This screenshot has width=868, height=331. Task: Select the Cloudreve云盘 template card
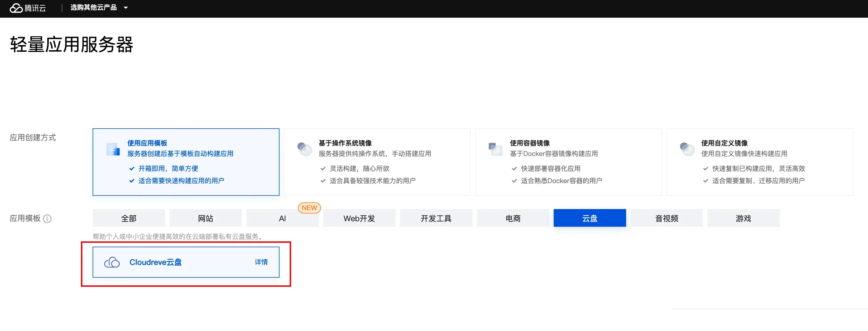(x=186, y=262)
